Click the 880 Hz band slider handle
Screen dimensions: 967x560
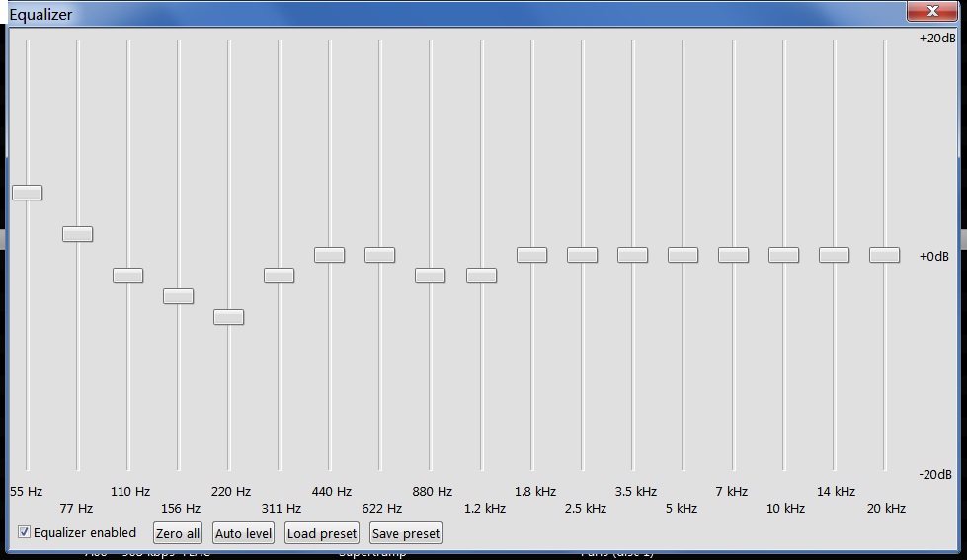(x=430, y=276)
